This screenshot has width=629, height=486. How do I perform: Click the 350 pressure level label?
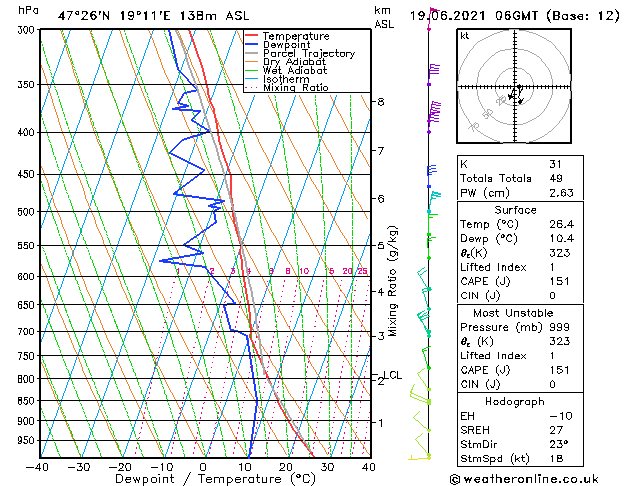(x=28, y=85)
